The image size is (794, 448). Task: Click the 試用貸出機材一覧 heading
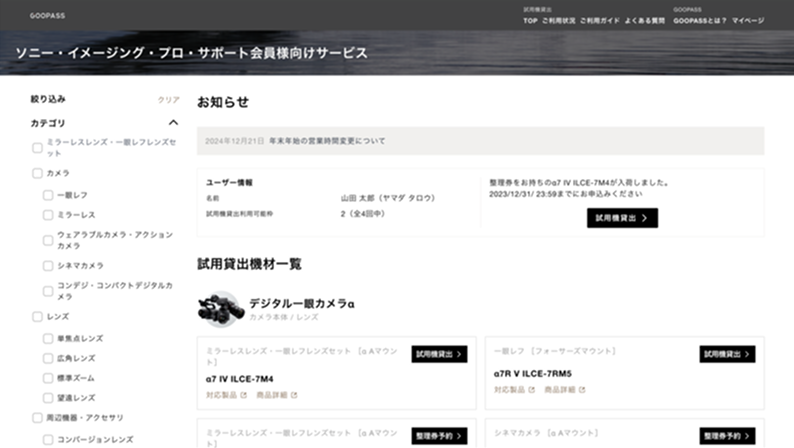click(249, 264)
